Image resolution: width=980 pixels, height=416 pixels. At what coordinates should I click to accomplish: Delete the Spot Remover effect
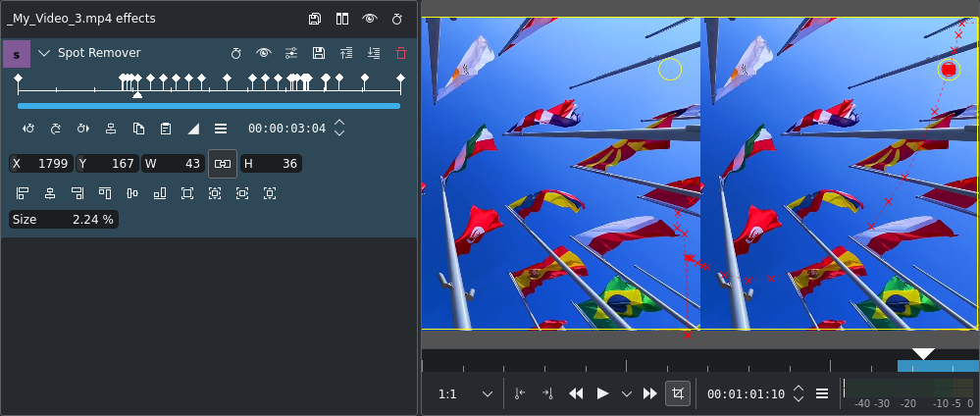point(400,53)
